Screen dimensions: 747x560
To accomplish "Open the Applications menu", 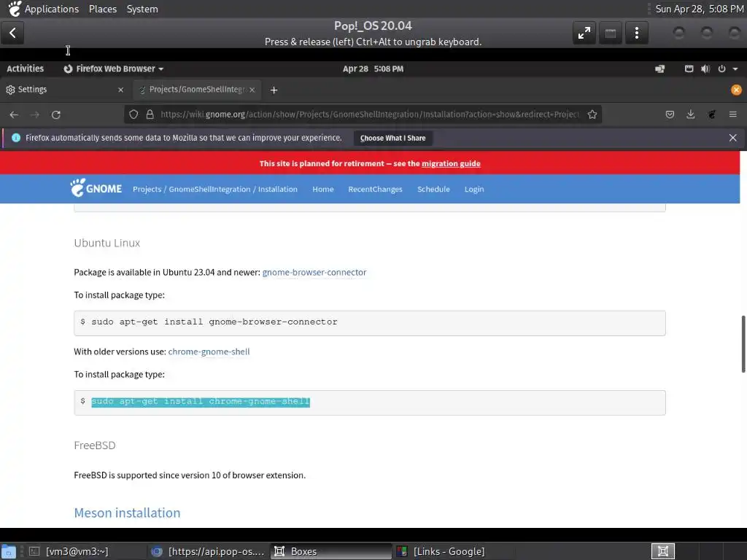I will [x=52, y=9].
